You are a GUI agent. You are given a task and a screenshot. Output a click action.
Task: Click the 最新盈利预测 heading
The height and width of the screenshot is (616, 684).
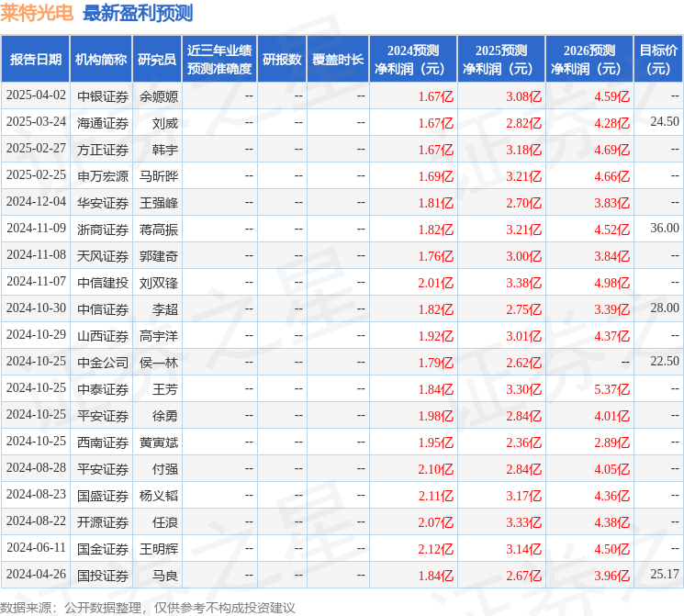[138, 13]
